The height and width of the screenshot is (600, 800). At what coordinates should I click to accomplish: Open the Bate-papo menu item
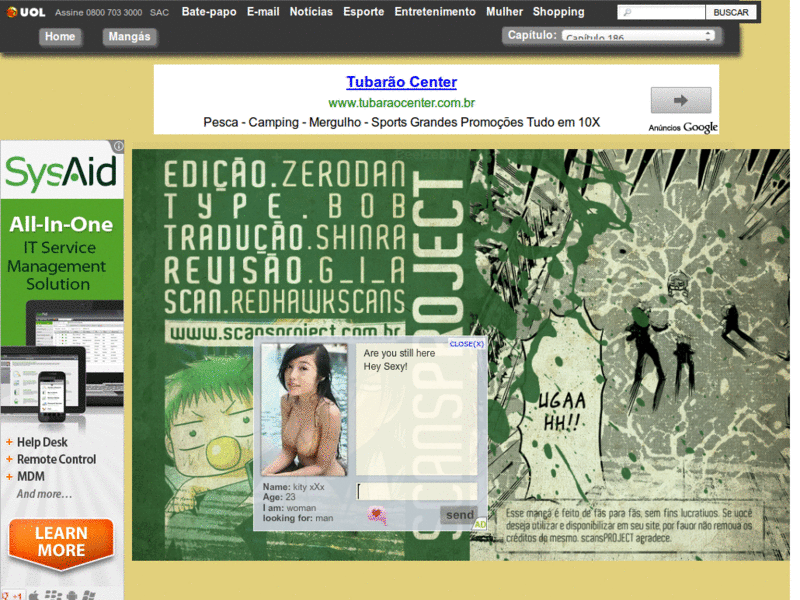tap(209, 12)
